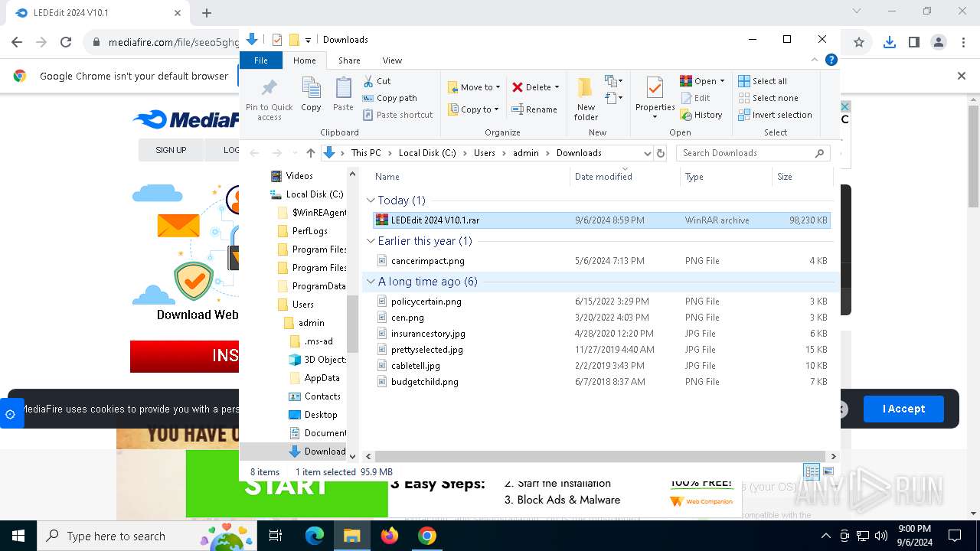Go up one folder with the up arrow
The image size is (980, 551).
(x=310, y=153)
